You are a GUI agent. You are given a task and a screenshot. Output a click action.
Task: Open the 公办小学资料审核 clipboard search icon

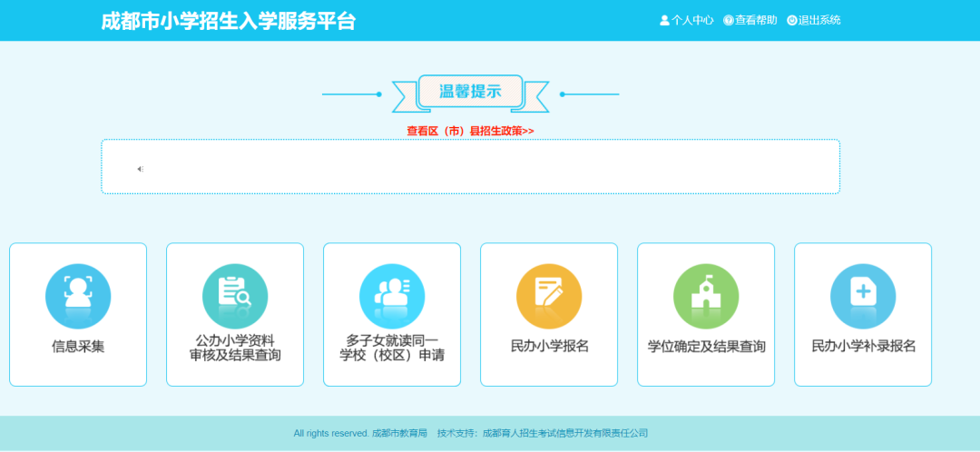click(x=235, y=296)
